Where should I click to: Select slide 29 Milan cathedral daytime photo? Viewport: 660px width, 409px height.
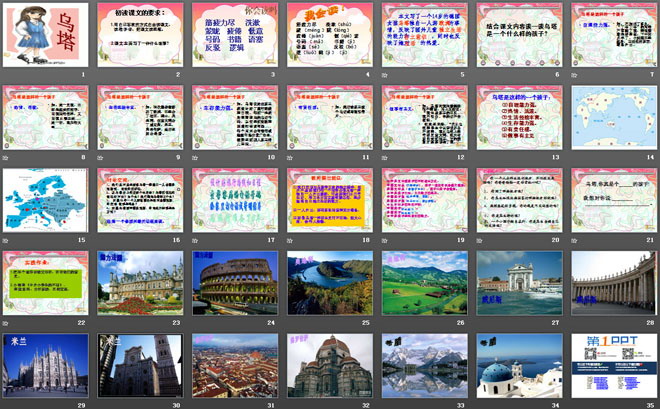coord(45,366)
